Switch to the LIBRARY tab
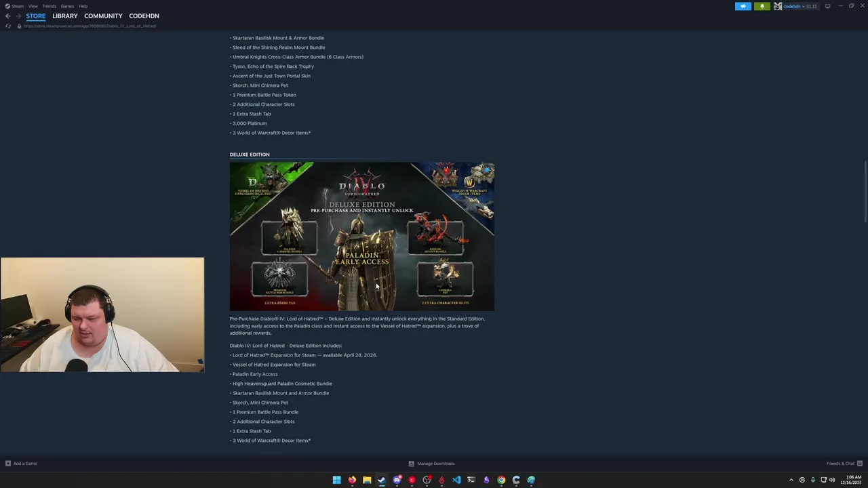The width and height of the screenshot is (868, 488). [65, 16]
